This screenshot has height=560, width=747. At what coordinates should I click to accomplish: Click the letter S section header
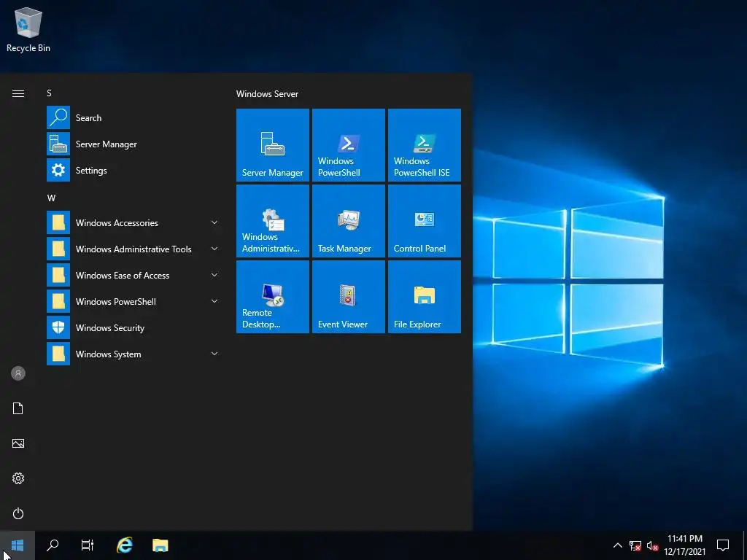49,93
